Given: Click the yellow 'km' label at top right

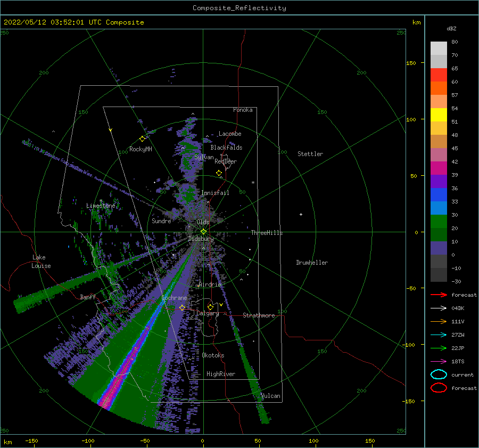Looking at the screenshot, I should tap(416, 22).
